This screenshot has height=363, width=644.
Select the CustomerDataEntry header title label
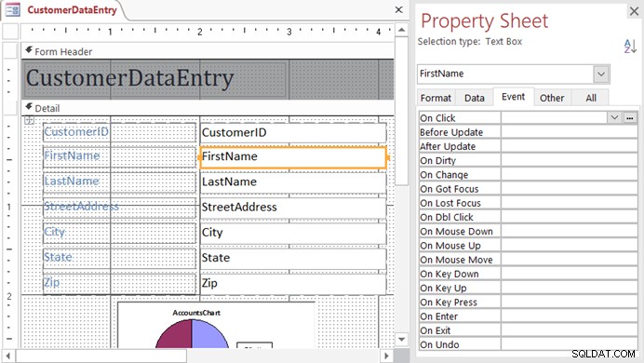pos(155,79)
